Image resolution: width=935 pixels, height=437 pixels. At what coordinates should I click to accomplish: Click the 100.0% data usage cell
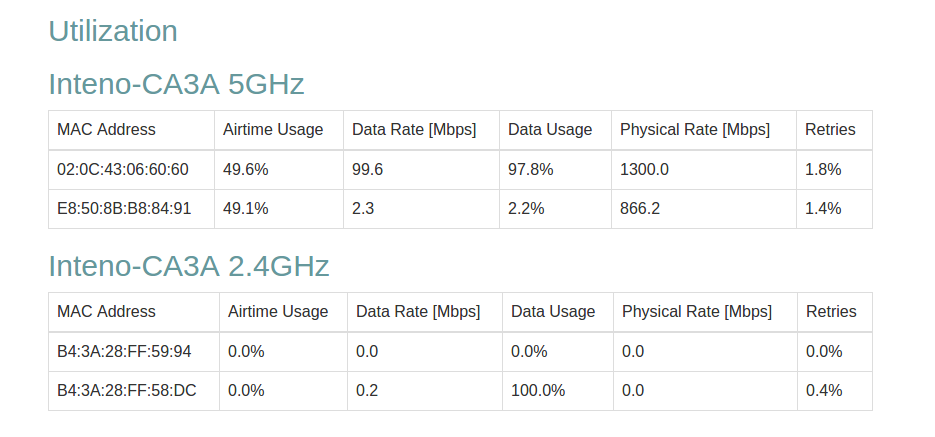click(538, 391)
